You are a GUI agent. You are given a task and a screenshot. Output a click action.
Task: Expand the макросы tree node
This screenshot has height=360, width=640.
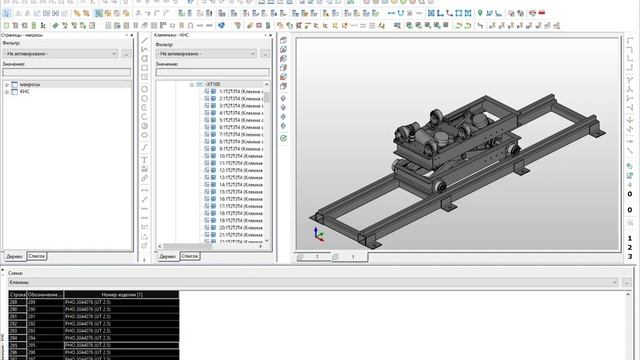[x=7, y=84]
